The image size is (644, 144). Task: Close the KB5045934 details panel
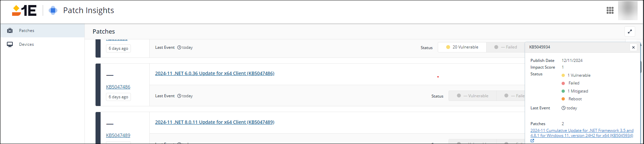click(x=633, y=47)
